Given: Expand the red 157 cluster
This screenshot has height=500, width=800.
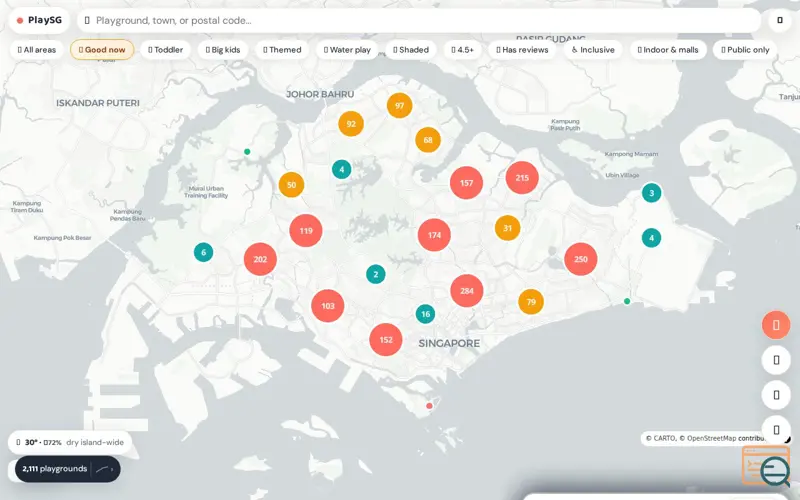Looking at the screenshot, I should 466,183.
